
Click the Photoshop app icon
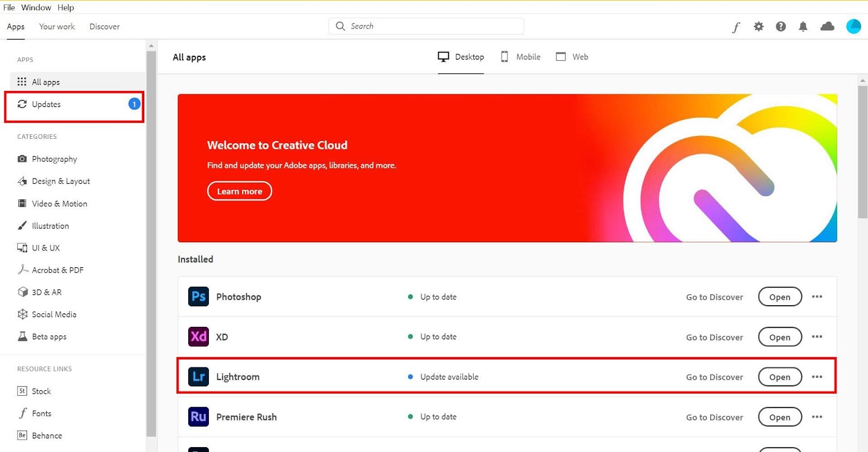[199, 296]
